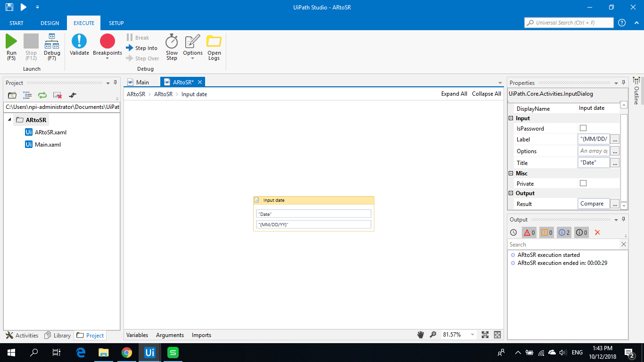Open the Windows Start menu
Screen dimensions: 644x362
click(x=11, y=352)
